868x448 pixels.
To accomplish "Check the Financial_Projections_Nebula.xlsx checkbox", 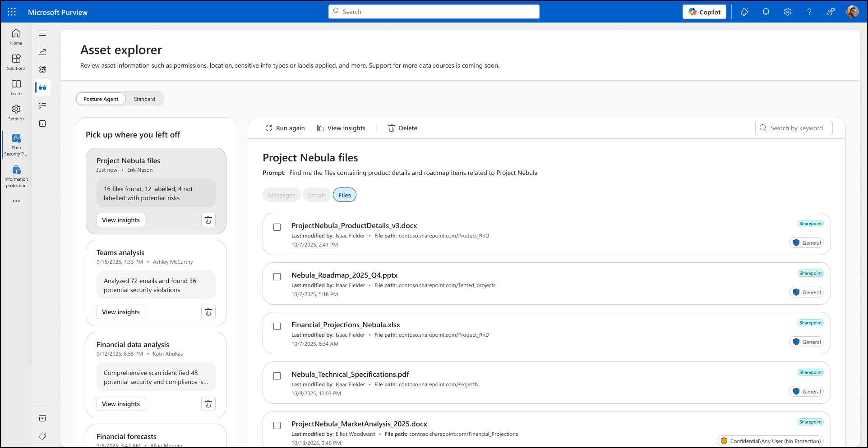I will coord(277,326).
